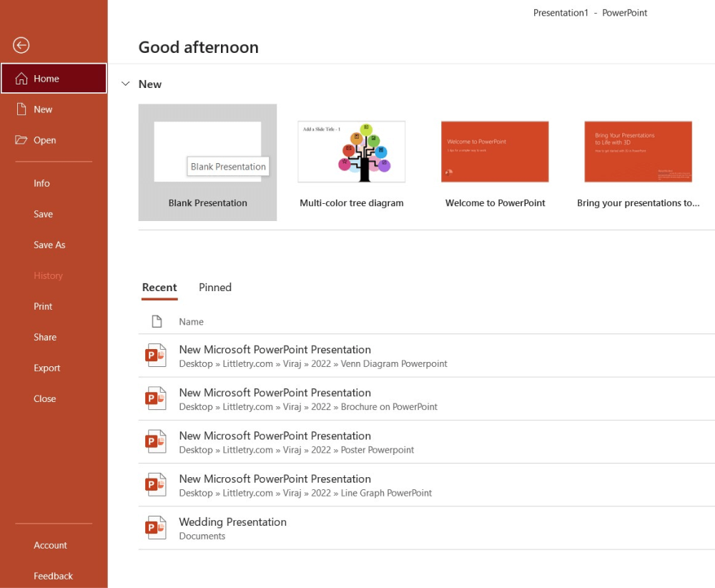715x588 pixels.
Task: Click the Home house icon
Action: pos(21,79)
